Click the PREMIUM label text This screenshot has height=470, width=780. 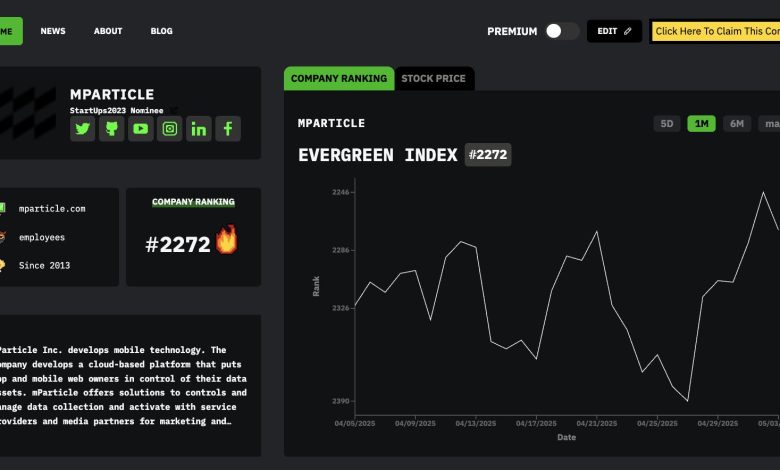click(x=512, y=31)
